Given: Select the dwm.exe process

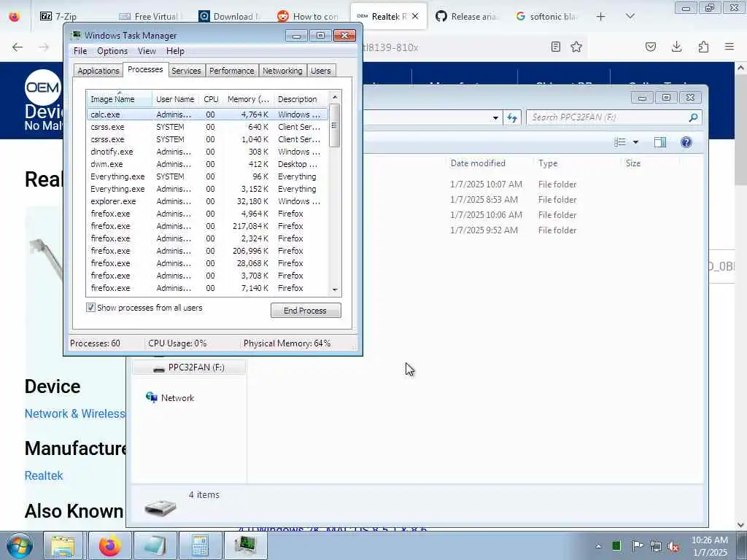Looking at the screenshot, I should pos(207,164).
